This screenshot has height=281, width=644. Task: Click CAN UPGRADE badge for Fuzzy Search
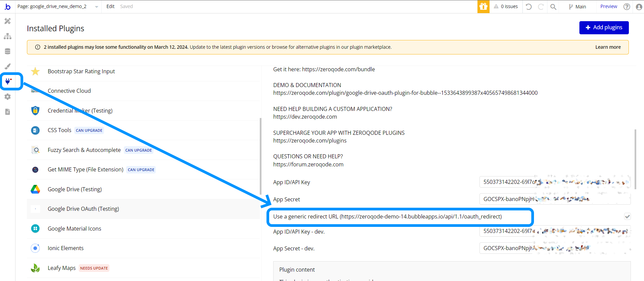[x=139, y=150]
